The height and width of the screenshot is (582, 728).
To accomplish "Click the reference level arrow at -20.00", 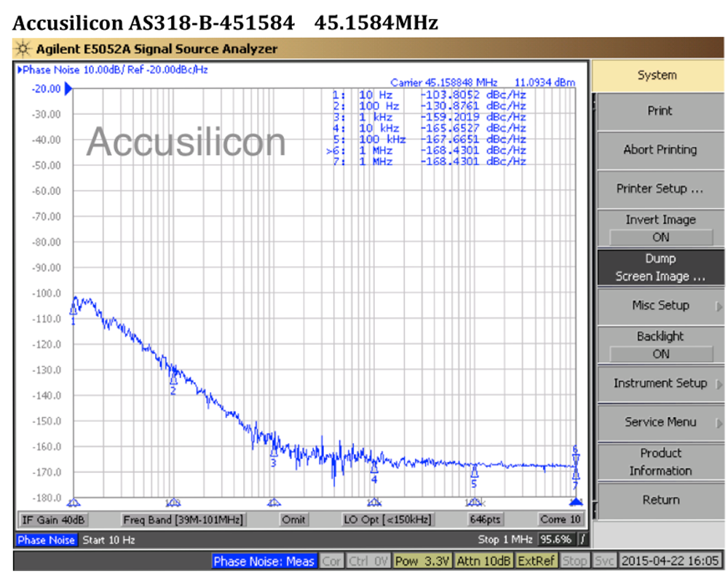I will tap(68, 89).
